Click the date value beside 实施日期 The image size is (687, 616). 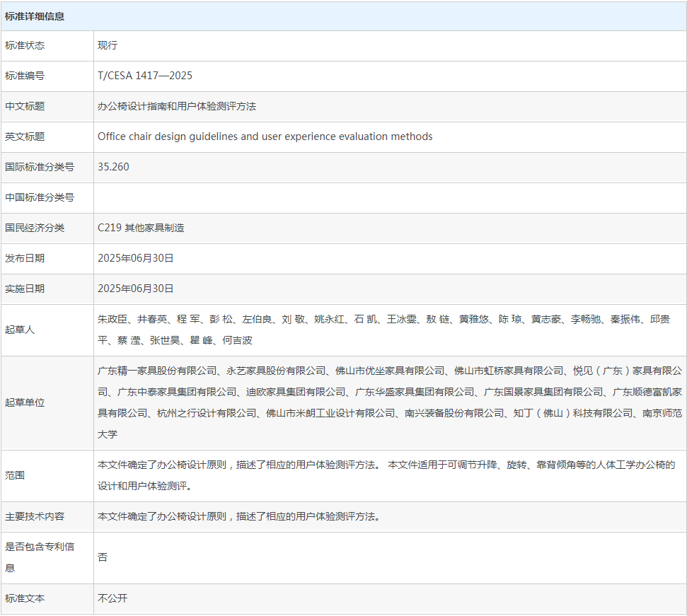[136, 289]
